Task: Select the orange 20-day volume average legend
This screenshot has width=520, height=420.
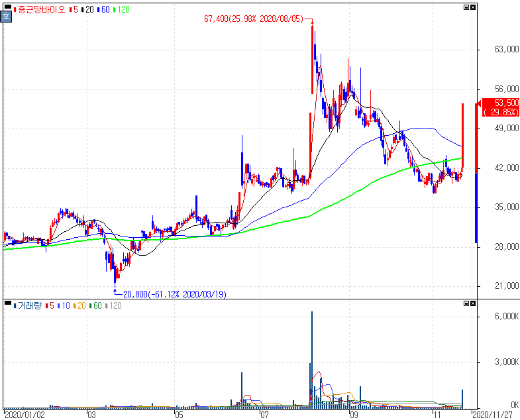Action: coord(79,305)
